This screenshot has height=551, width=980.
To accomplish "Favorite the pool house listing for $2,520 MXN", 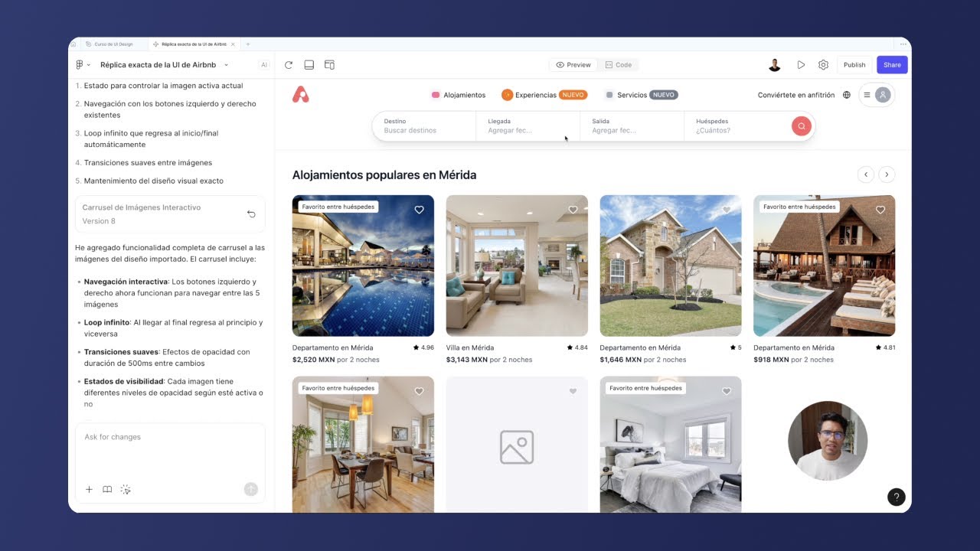I will point(419,210).
